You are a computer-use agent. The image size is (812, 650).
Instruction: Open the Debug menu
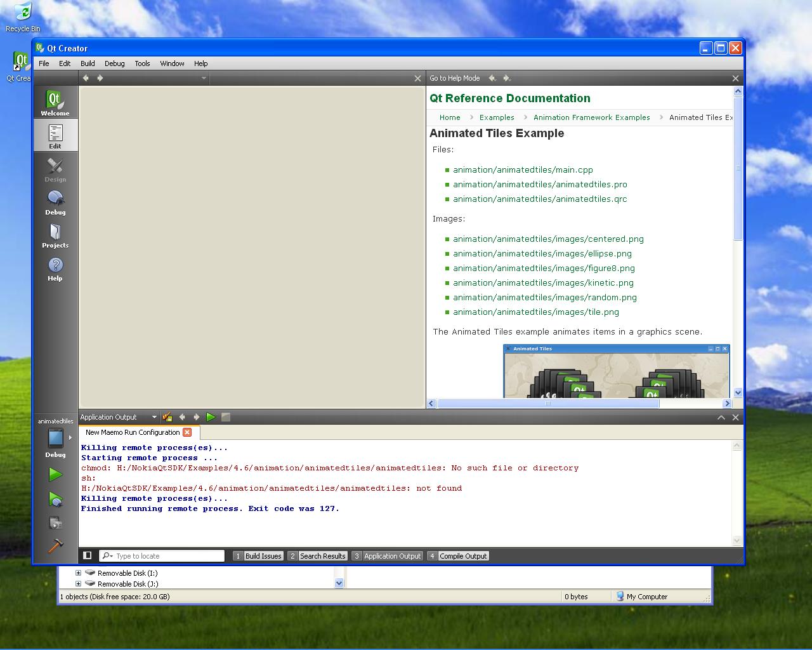pyautogui.click(x=114, y=63)
